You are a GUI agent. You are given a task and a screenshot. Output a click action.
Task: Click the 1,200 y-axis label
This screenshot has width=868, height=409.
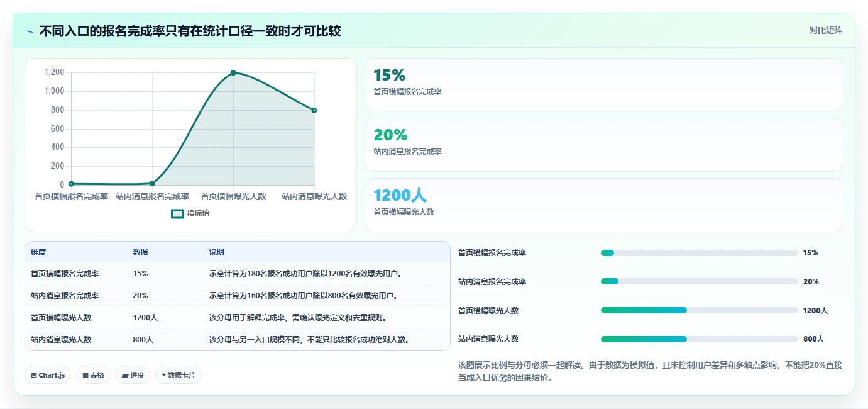coord(54,72)
